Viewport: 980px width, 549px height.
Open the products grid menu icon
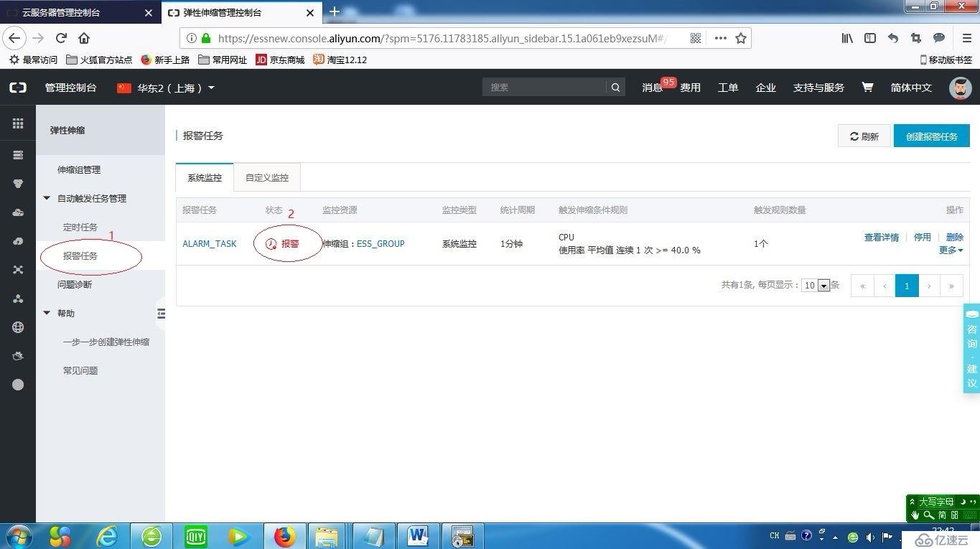coord(18,123)
